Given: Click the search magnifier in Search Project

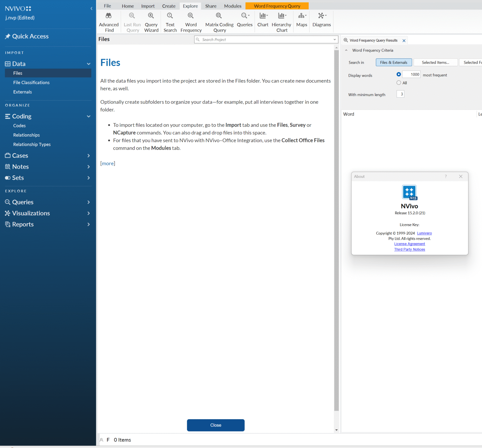Looking at the screenshot, I should pyautogui.click(x=198, y=40).
